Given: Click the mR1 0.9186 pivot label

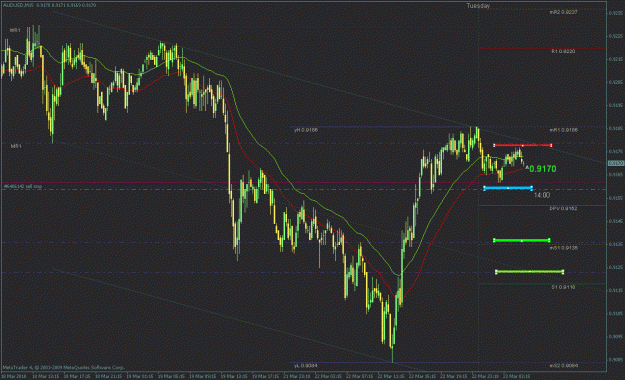Looking at the screenshot, I should point(563,130).
